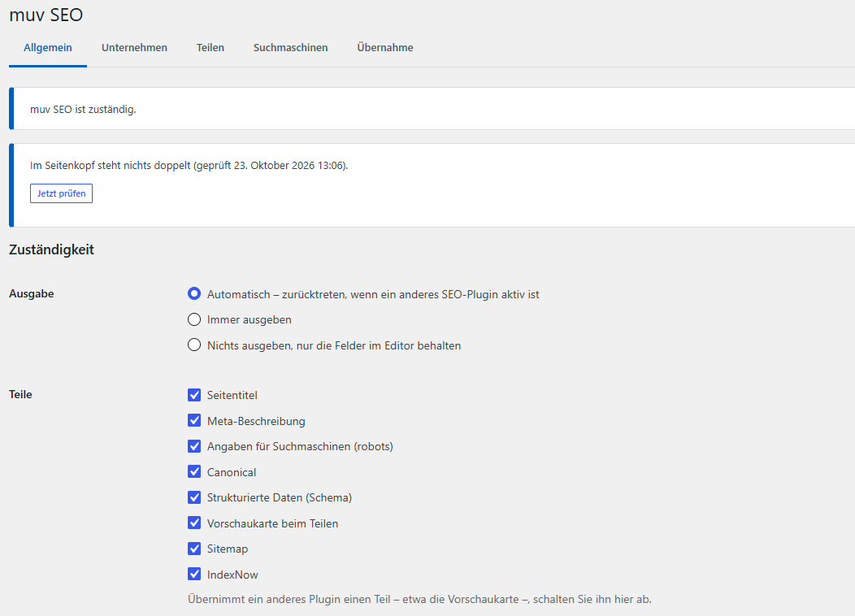Image resolution: width=855 pixels, height=616 pixels.
Task: Go to the Suchmaschinen tab
Action: pos(290,48)
